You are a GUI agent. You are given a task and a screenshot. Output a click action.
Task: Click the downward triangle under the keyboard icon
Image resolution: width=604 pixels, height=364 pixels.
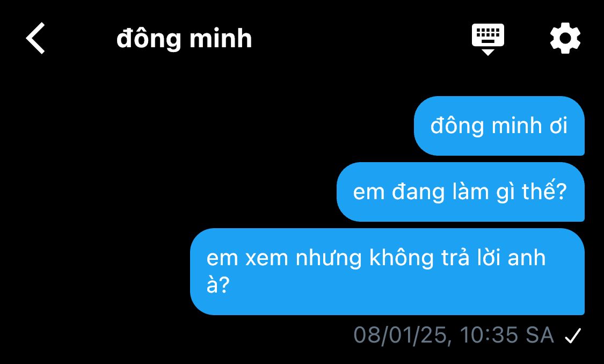click(x=488, y=52)
